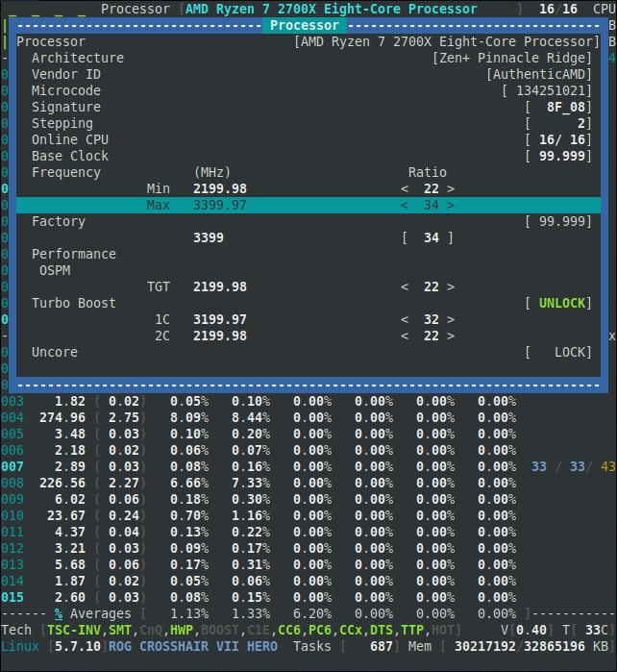Screen dimensions: 617x672
Task: Click the Frequency label
Action: (66, 173)
